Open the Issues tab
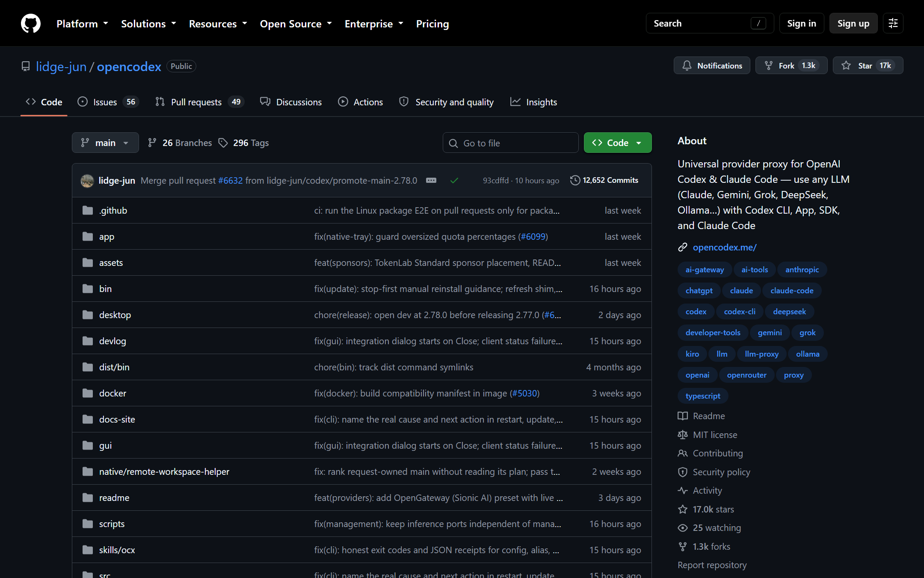This screenshot has height=578, width=924. tap(108, 102)
